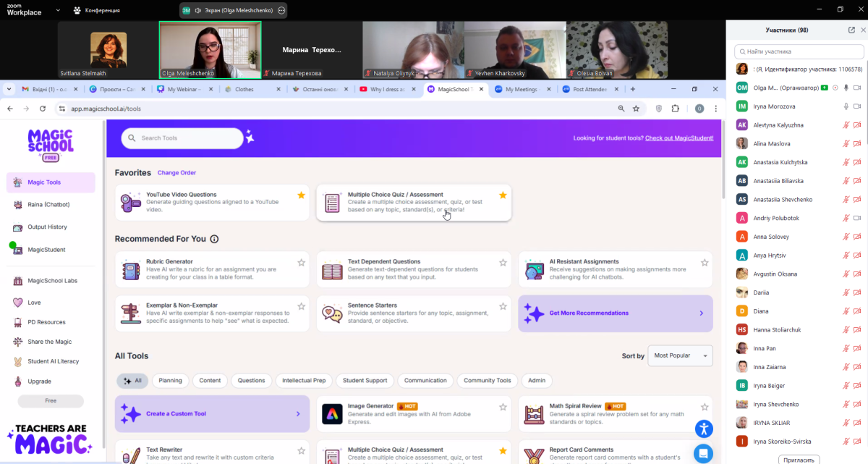
Task: Click the Image Generator tool icon
Action: point(332,414)
